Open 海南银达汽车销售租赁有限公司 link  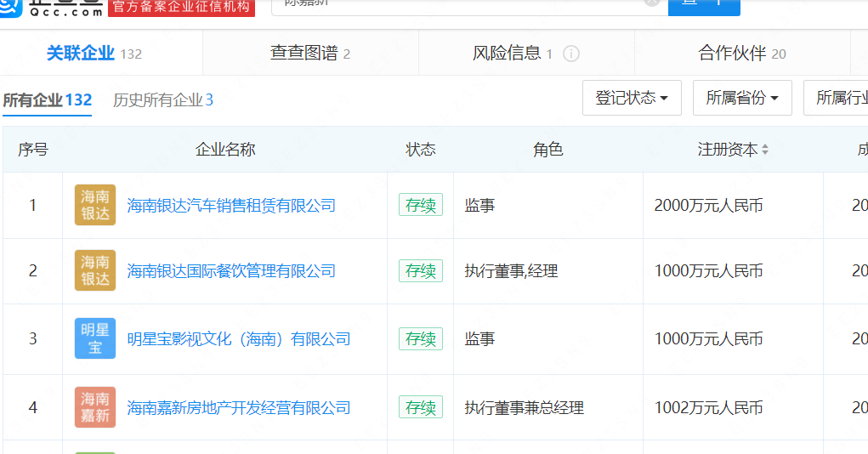[x=231, y=206]
